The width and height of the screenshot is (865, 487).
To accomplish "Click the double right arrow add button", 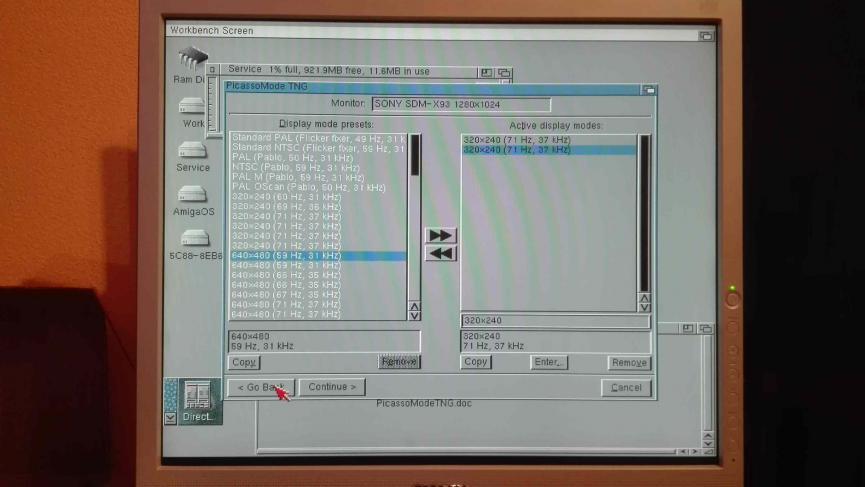I will 440,235.
